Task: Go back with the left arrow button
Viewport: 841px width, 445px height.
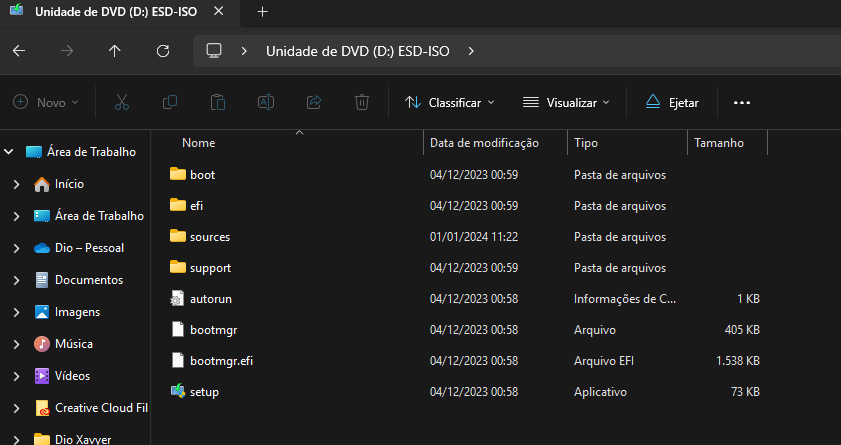Action: pos(19,51)
